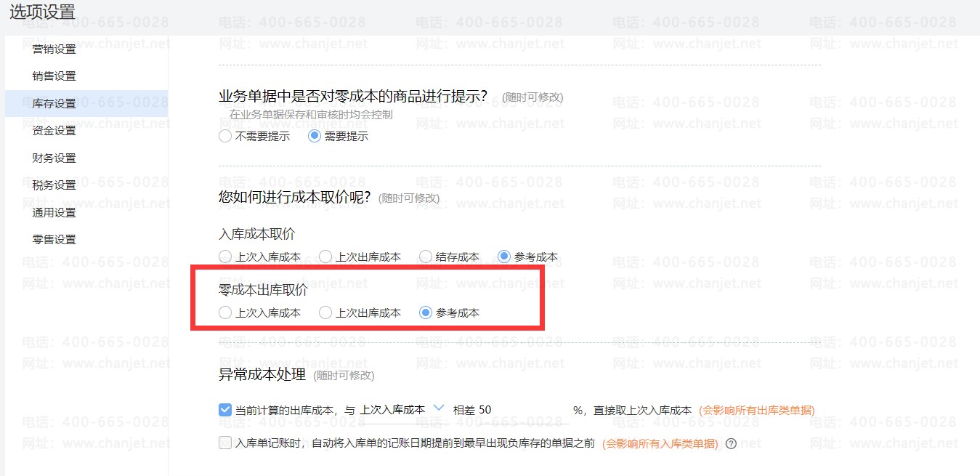The height and width of the screenshot is (476, 980).
Task: Open 通用设置 in the sidebar
Action: pyautogui.click(x=54, y=213)
